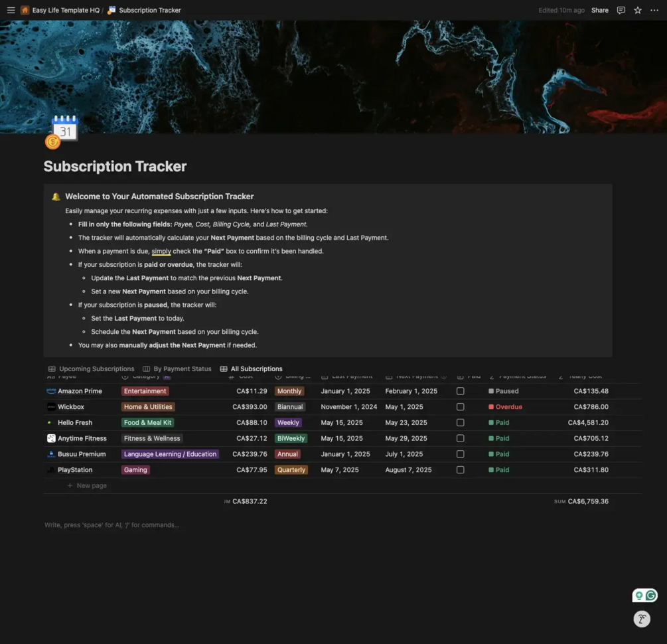
Task: Open Easy Life Template HQ breadcrumb
Action: [60, 10]
